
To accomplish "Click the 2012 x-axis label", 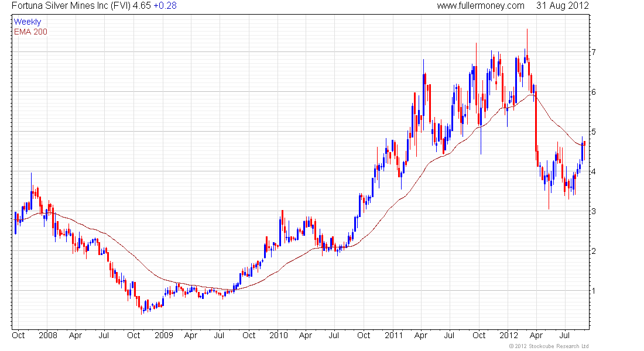I will point(508,335).
